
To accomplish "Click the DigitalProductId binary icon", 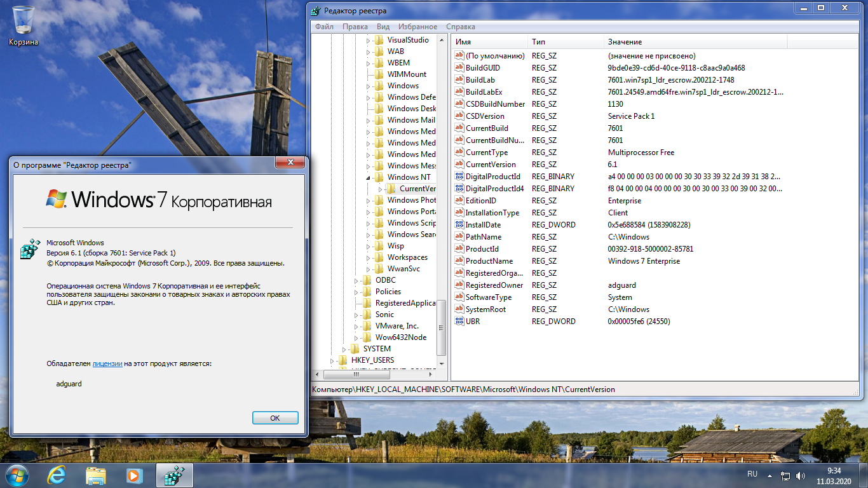I will 460,177.
